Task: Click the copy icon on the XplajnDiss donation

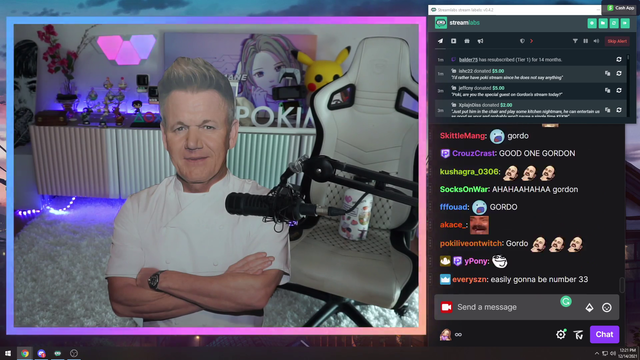Action: [607, 110]
